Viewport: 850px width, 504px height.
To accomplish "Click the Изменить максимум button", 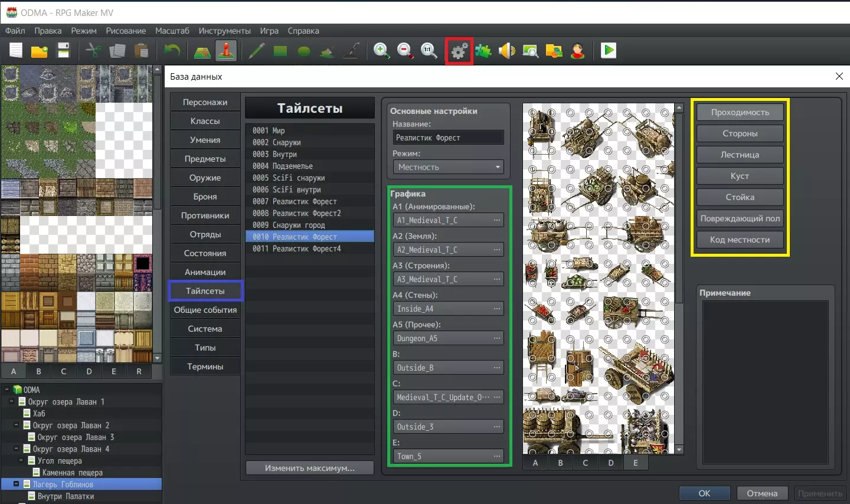I will click(x=309, y=468).
